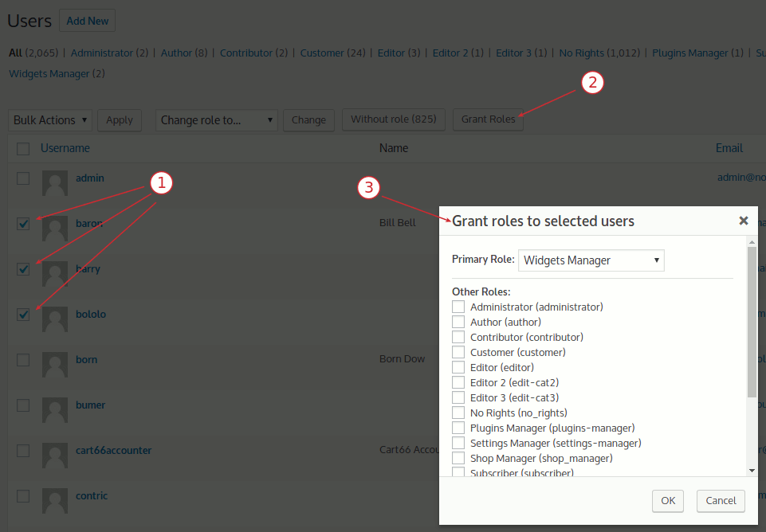Close the Grant roles dialog with X
The width and height of the screenshot is (766, 532).
pos(743,221)
